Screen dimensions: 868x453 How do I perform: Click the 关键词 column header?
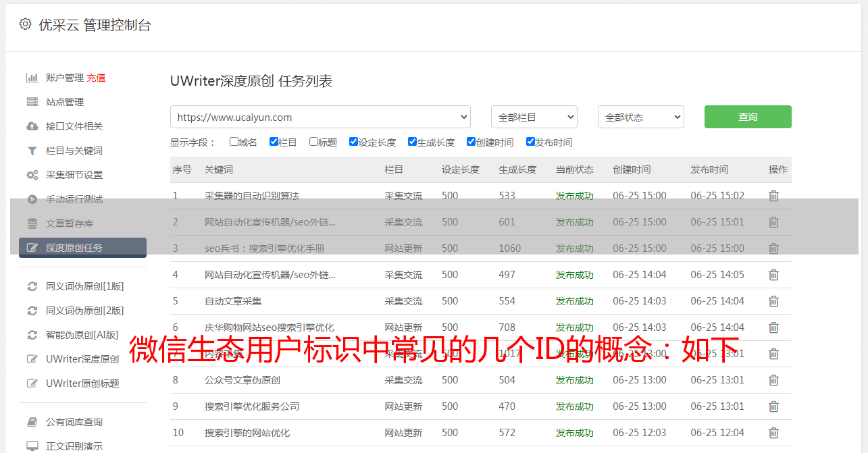[219, 169]
